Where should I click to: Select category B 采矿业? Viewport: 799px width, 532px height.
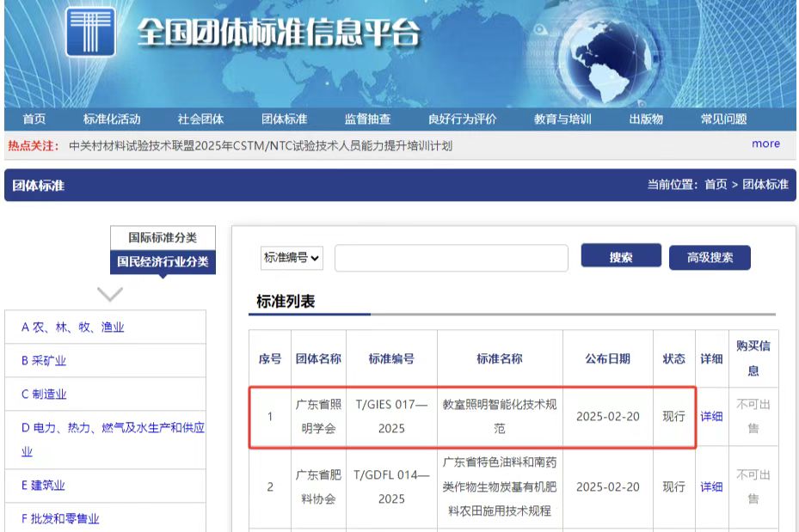coord(44,360)
